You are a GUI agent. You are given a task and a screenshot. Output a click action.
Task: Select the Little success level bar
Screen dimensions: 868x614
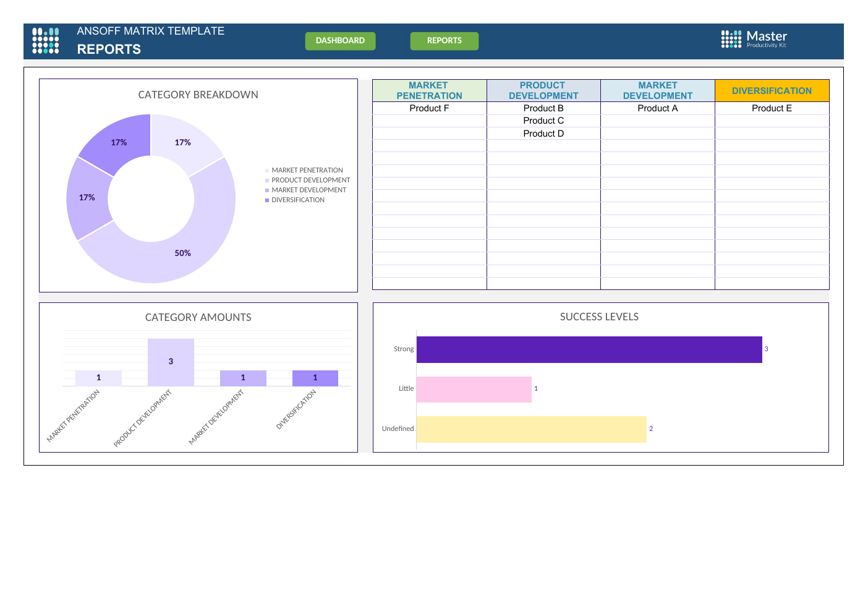click(474, 390)
